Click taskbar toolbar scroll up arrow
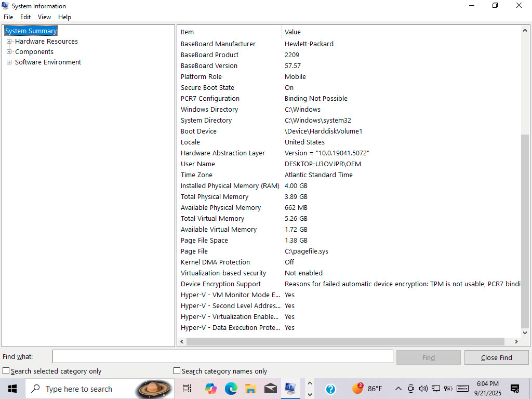This screenshot has width=532, height=399. tap(310, 383)
